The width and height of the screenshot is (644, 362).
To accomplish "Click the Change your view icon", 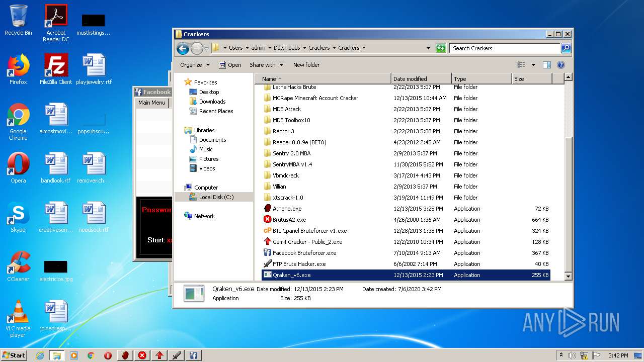I will (521, 65).
